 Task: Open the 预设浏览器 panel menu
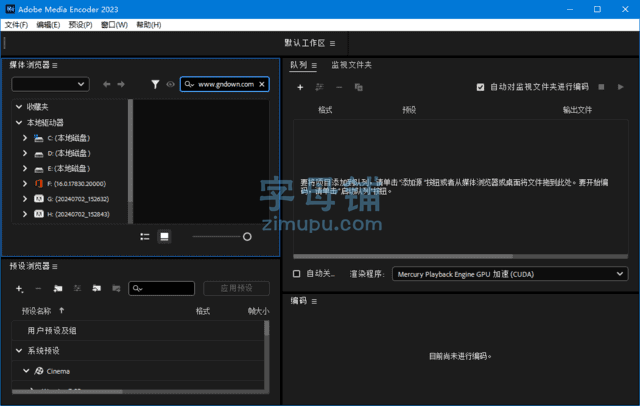[55, 266]
